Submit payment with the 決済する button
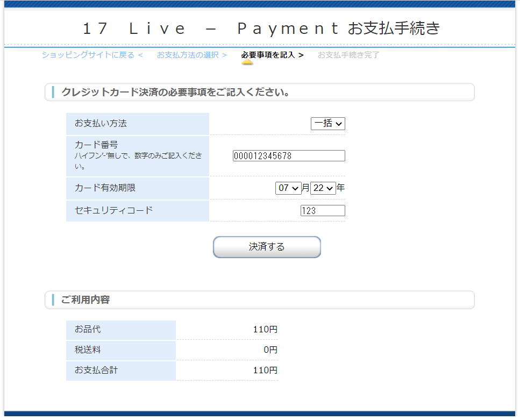 click(x=267, y=247)
